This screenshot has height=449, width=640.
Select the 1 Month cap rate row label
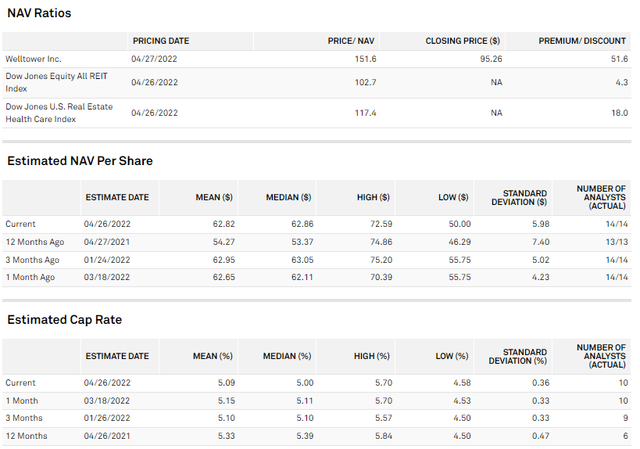click(x=22, y=401)
